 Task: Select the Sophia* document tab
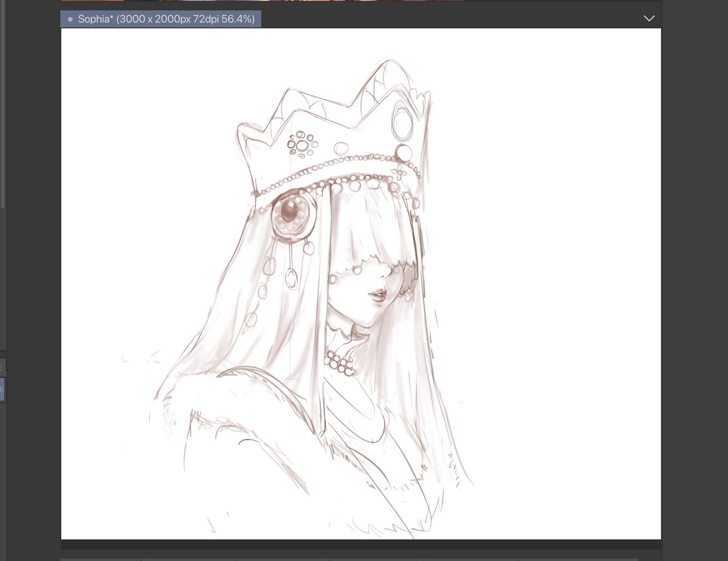[x=161, y=18]
